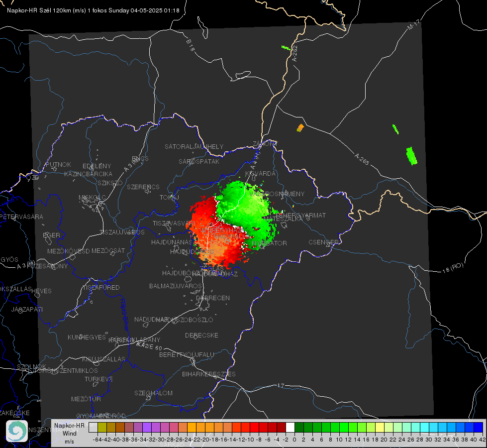Click the TOKAJ town label
487x448 pixels.
pyautogui.click(x=169, y=198)
